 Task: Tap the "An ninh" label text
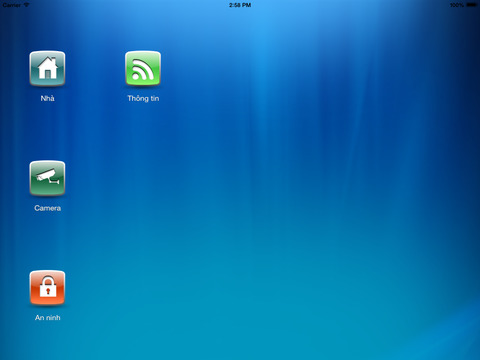pyautogui.click(x=48, y=318)
